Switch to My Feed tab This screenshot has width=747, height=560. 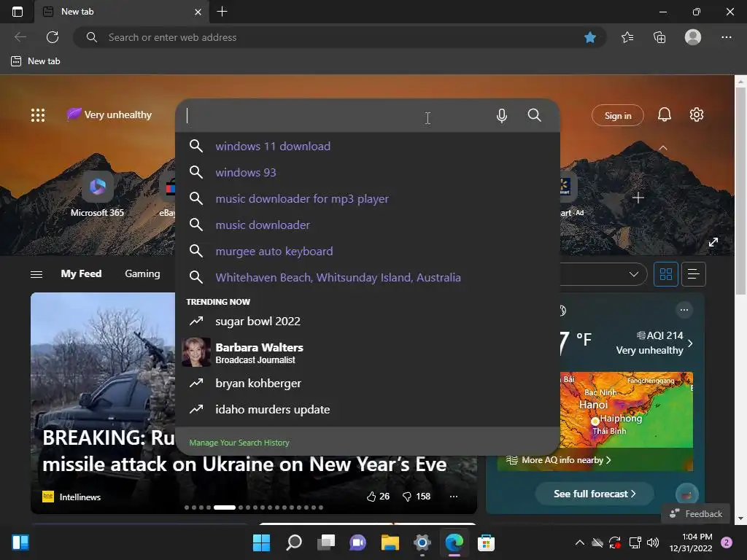pyautogui.click(x=81, y=274)
